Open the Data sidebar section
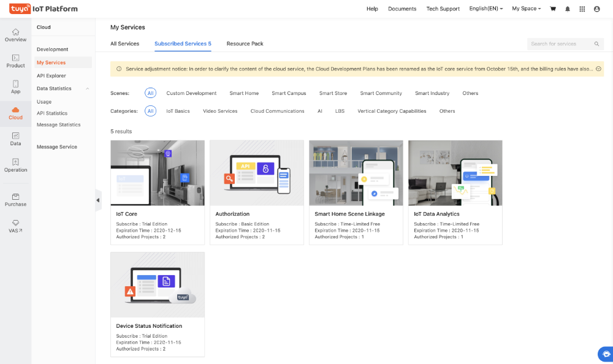613x364 pixels. tap(16, 139)
